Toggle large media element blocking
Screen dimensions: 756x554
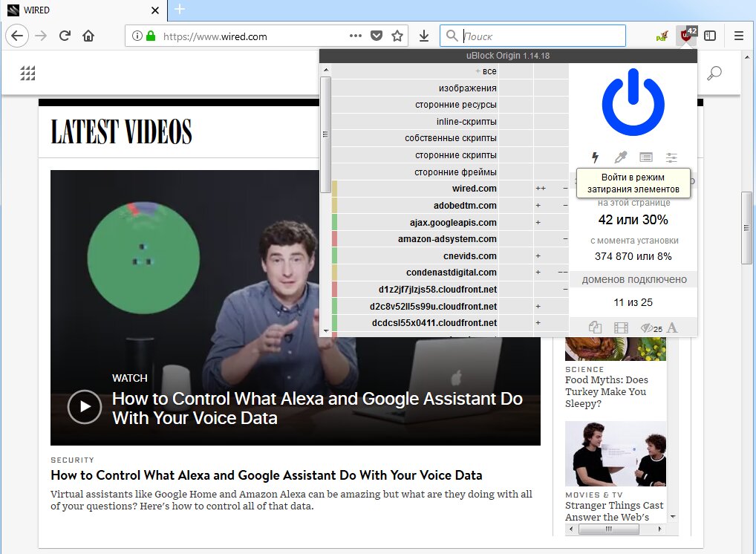pos(621,327)
